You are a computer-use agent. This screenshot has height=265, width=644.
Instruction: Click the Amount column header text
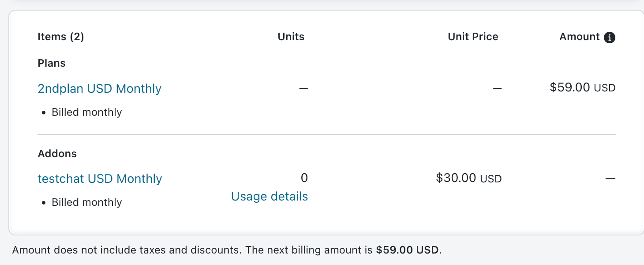579,37
